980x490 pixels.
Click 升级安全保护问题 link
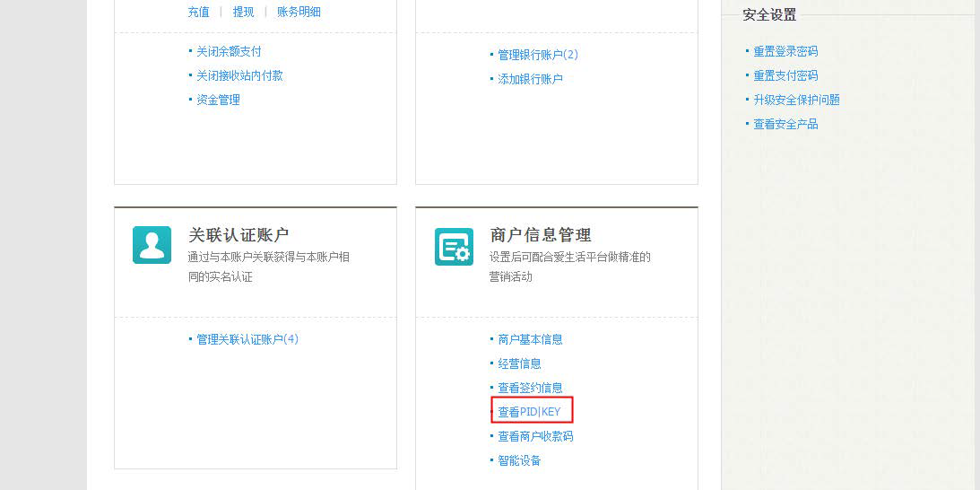coord(796,101)
